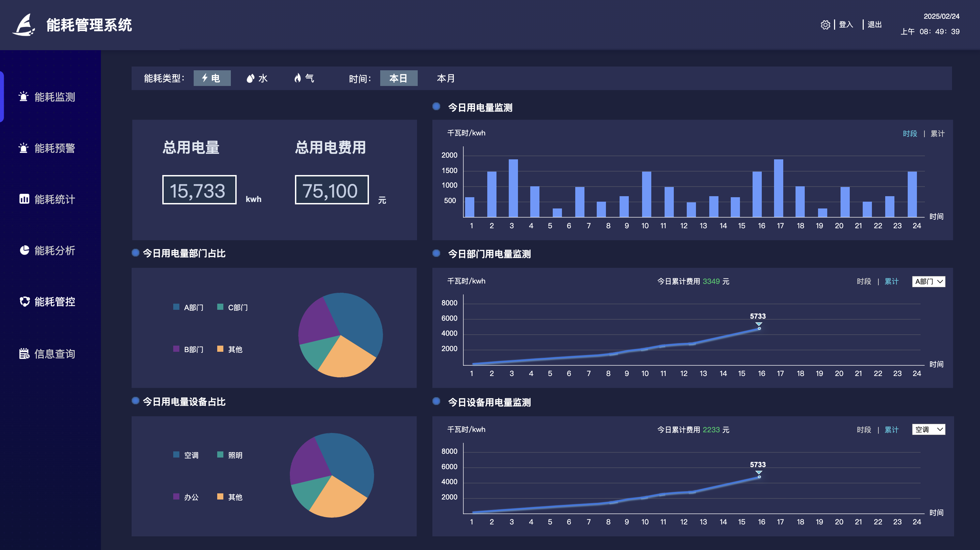This screenshot has width=980, height=550.
Task: Select the 水 energy type
Action: pos(257,78)
